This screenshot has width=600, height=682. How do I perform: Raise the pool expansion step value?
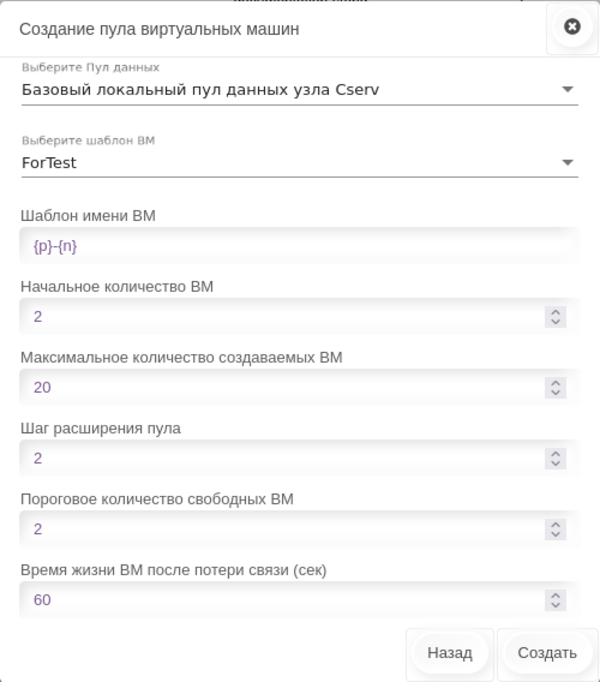click(556, 454)
